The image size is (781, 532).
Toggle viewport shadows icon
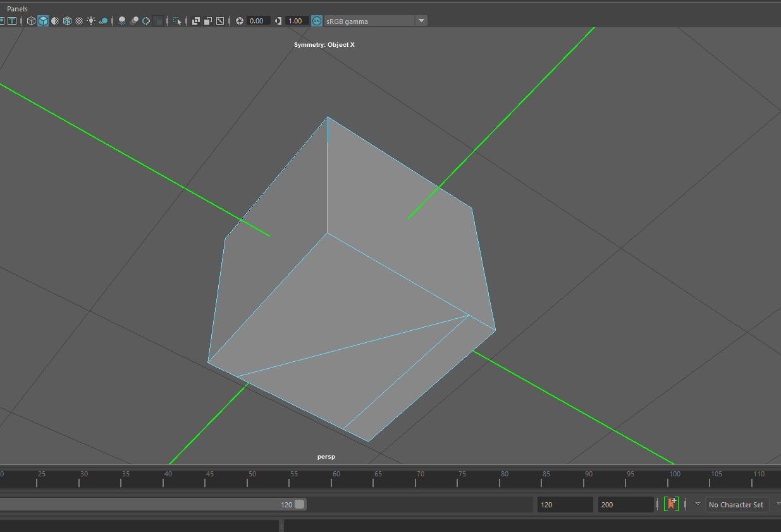coord(103,21)
